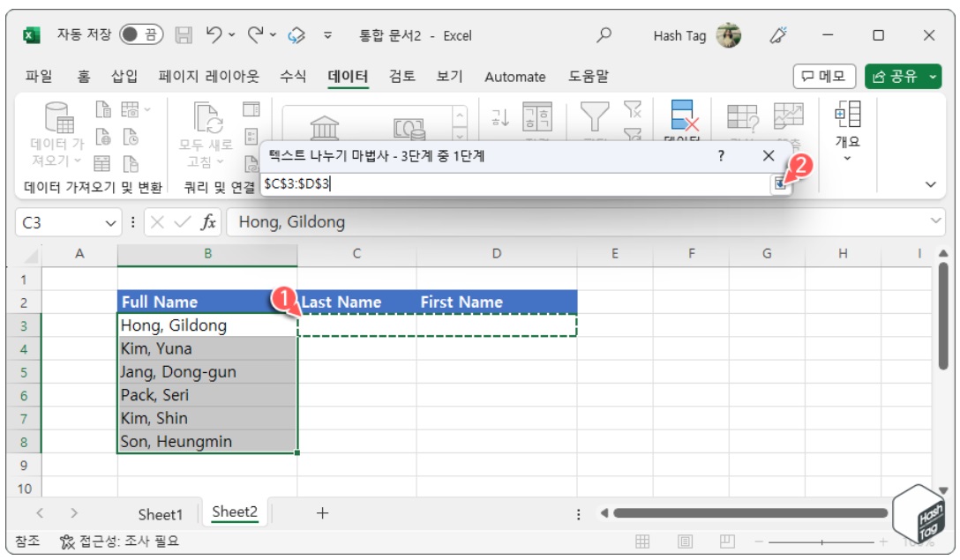Switch to the 페이지 레이아웃 tab

pos(209,77)
